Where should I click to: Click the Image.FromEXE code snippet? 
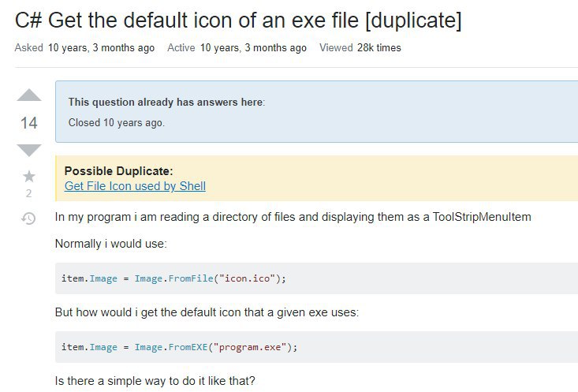point(179,347)
